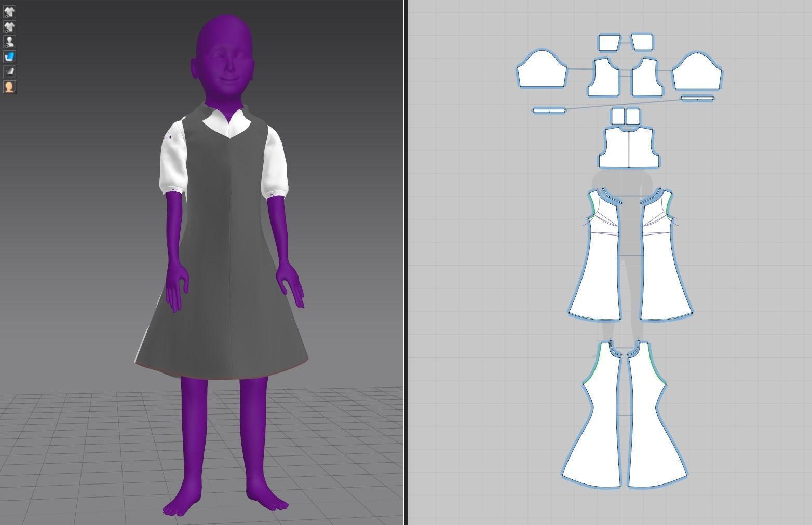Click the topmost shirt display icon
The width and height of the screenshot is (812, 525).
click(9, 11)
